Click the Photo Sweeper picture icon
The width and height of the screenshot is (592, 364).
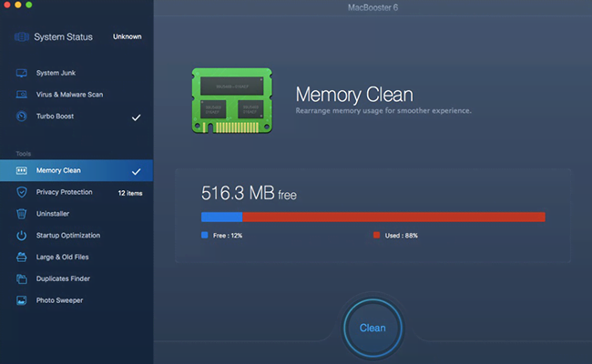pyautogui.click(x=22, y=300)
